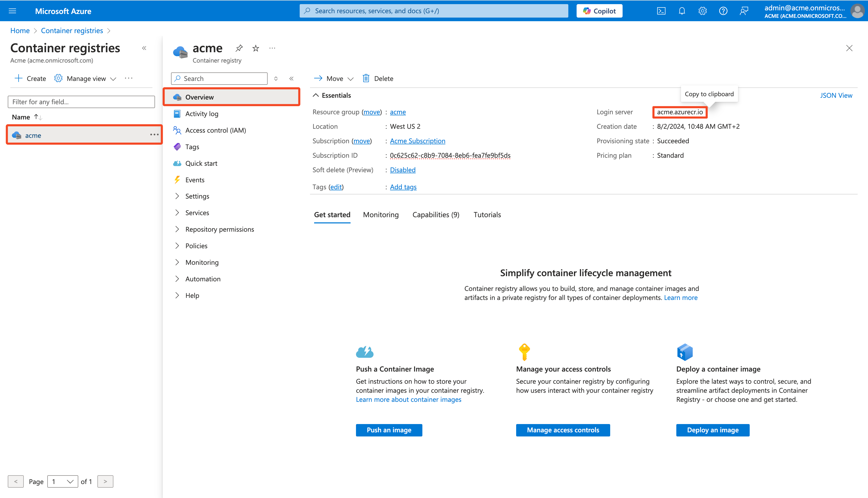Open the feedback icon in top bar
Viewport: 868px width, 498px height.
click(x=743, y=11)
